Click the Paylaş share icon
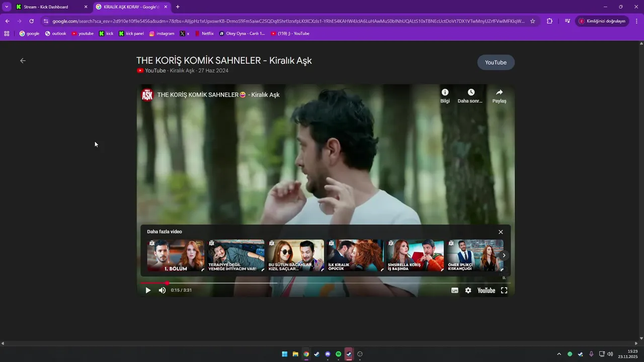This screenshot has width=644, height=362. pos(499,96)
